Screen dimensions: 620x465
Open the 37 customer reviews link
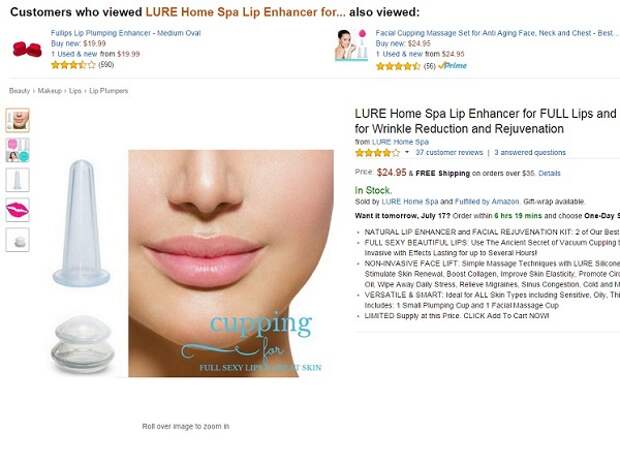tap(449, 153)
